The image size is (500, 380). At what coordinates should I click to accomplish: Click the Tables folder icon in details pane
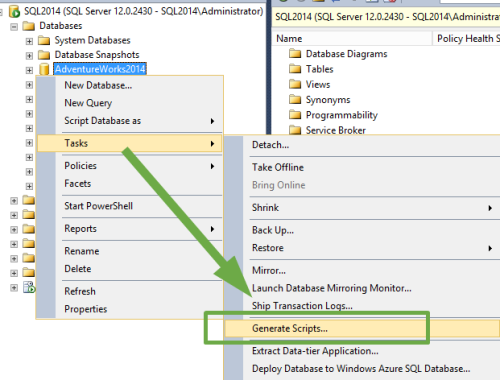(295, 69)
